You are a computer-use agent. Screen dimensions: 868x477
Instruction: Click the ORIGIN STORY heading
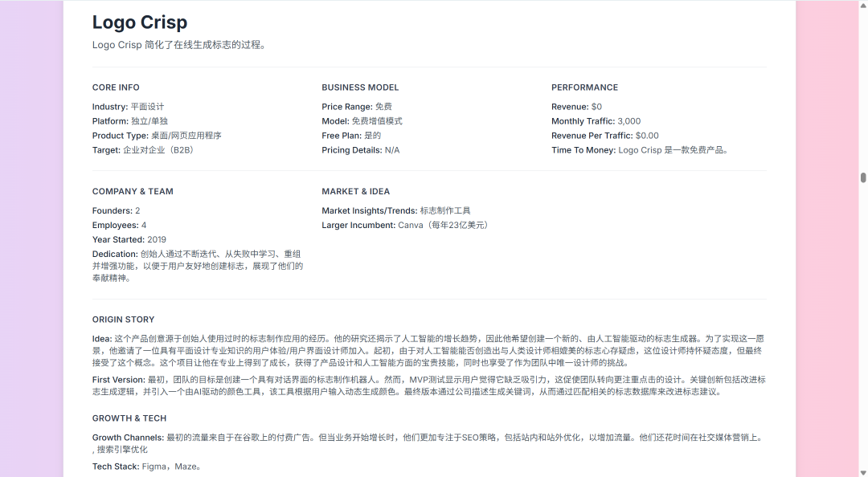(124, 320)
